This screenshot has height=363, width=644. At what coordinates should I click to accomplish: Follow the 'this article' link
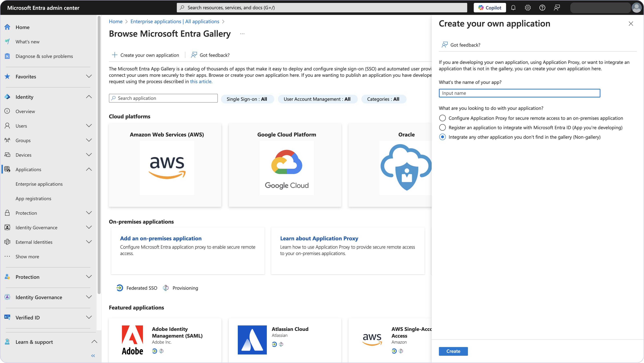201,81
